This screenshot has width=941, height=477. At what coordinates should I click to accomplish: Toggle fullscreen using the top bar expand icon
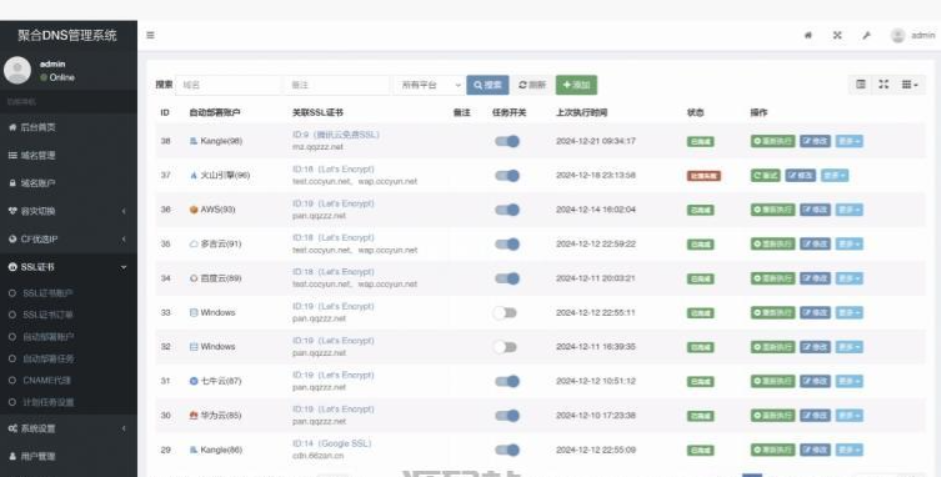point(837,35)
